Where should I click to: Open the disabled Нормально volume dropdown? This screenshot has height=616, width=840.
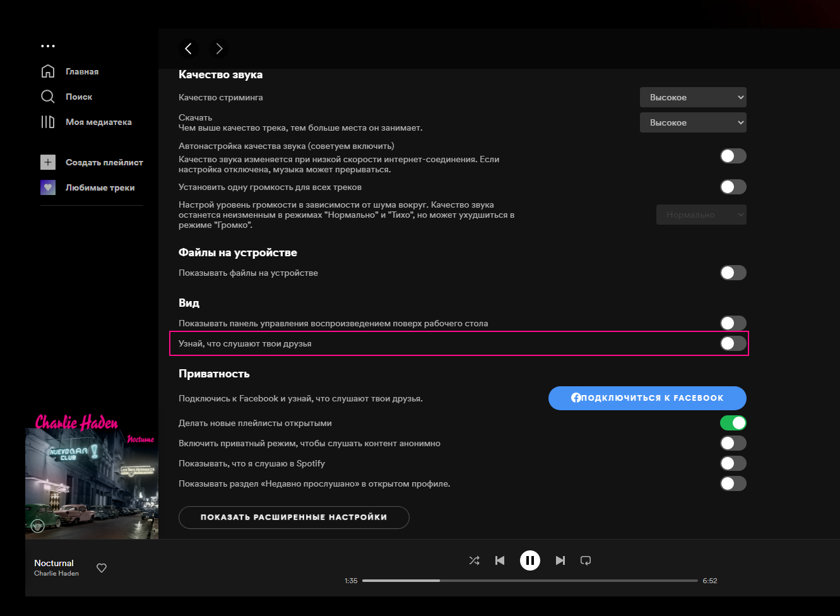pyautogui.click(x=701, y=215)
